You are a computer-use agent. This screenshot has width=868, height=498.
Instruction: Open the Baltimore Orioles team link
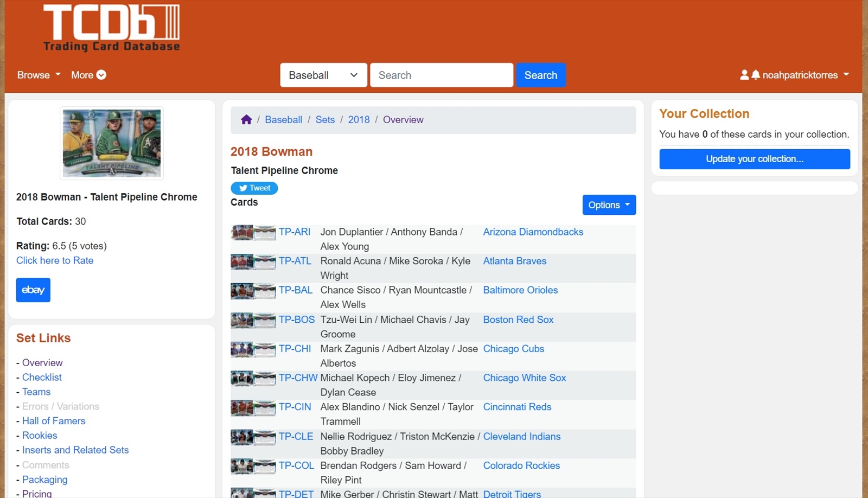520,290
